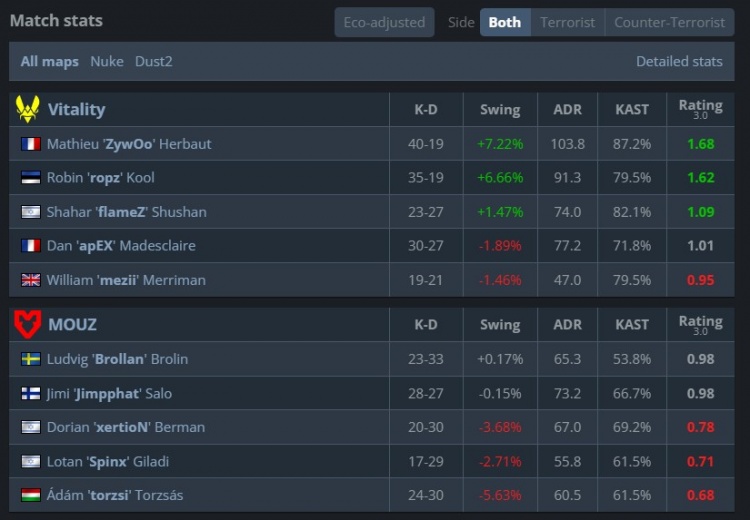This screenshot has width=750, height=520.
Task: Click the UK flag beside mezii
Action: (30, 280)
